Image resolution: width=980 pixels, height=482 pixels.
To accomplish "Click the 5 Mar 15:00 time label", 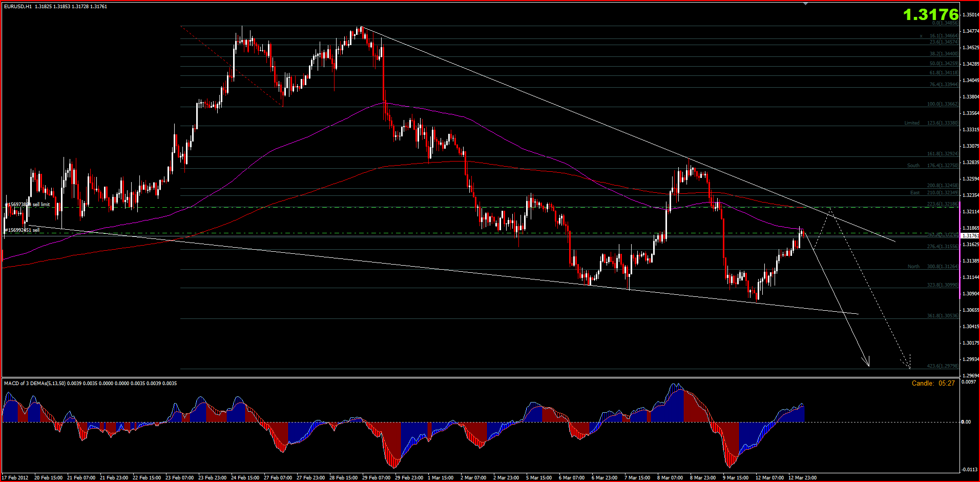I will 539,478.
